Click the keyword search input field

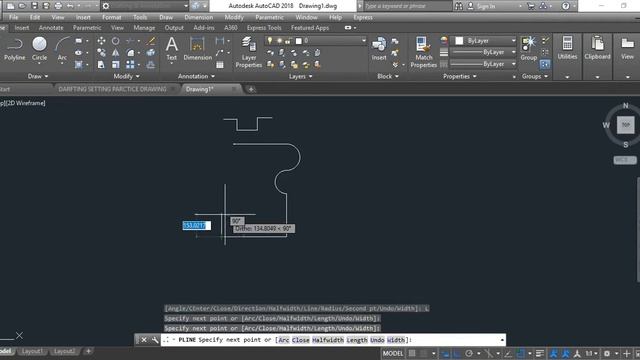(x=407, y=6)
